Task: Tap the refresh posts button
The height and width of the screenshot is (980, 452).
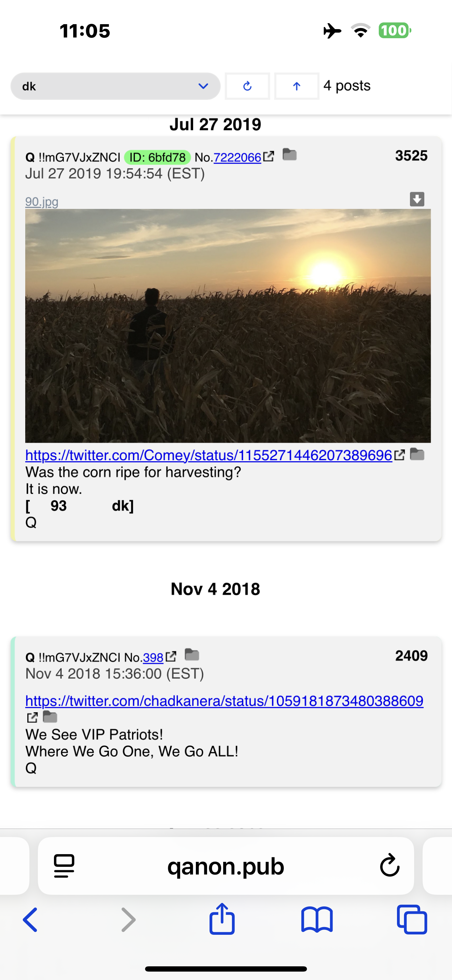Action: pyautogui.click(x=247, y=86)
